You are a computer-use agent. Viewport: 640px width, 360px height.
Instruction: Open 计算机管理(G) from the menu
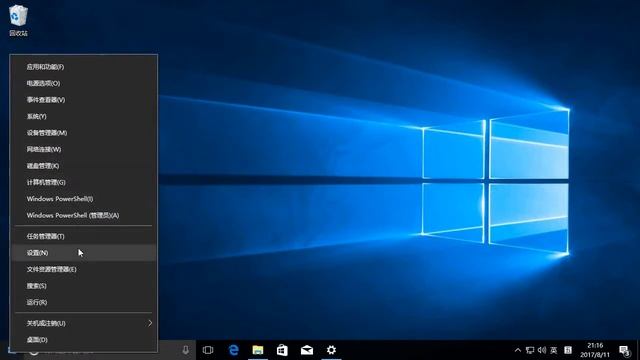point(83,182)
